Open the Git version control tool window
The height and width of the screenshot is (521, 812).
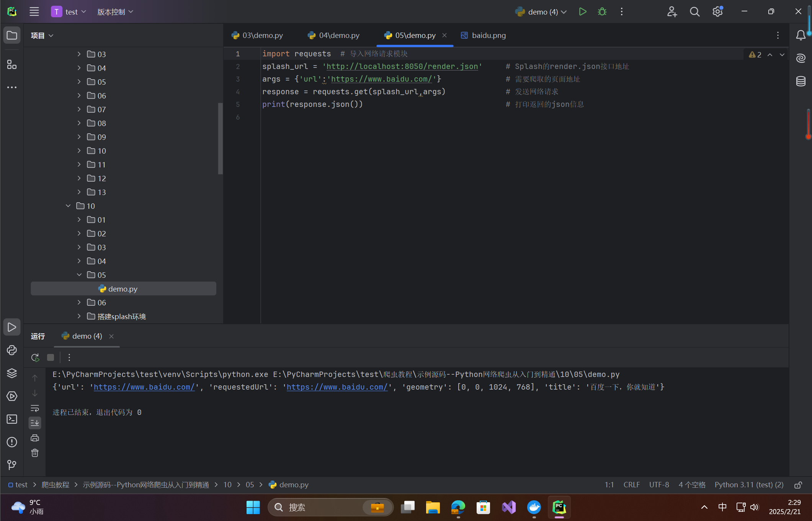(12, 465)
